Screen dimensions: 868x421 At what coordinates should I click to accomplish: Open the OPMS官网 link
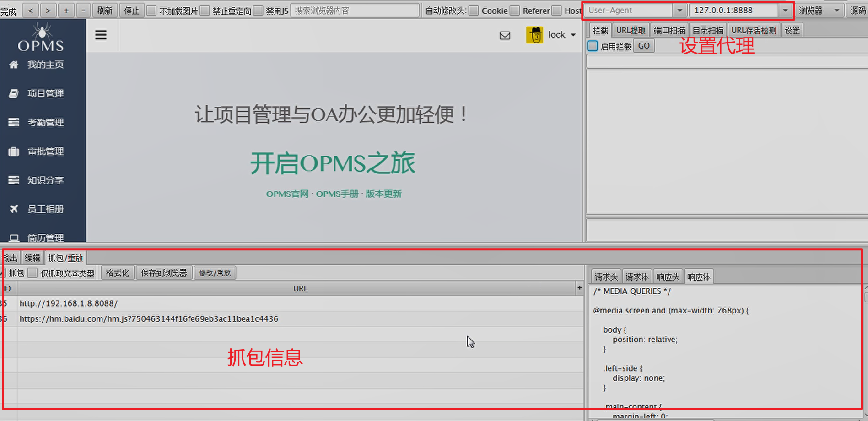click(287, 194)
